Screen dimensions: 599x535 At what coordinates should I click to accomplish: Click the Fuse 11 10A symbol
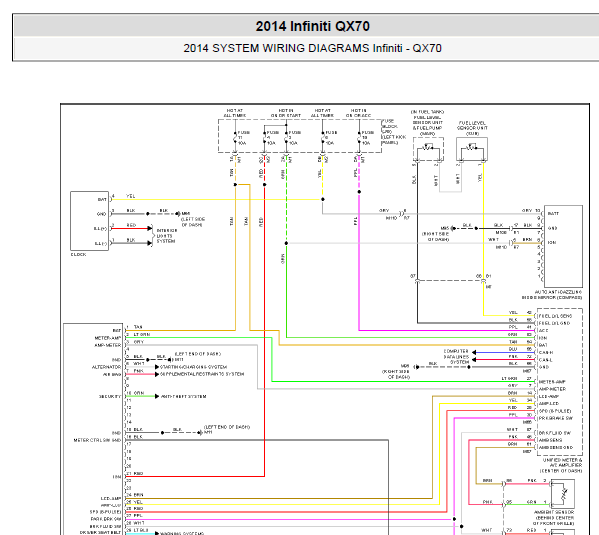point(235,138)
